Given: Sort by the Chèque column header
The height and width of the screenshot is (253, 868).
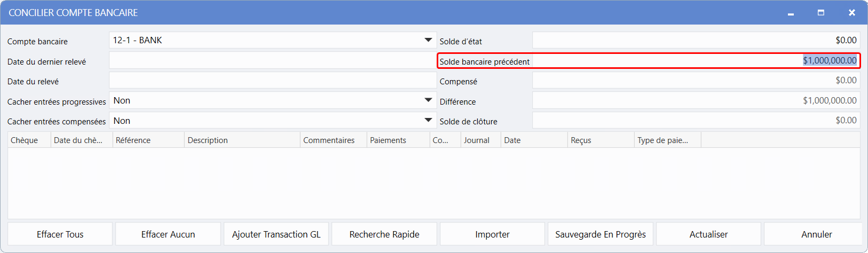Looking at the screenshot, I should [x=29, y=140].
